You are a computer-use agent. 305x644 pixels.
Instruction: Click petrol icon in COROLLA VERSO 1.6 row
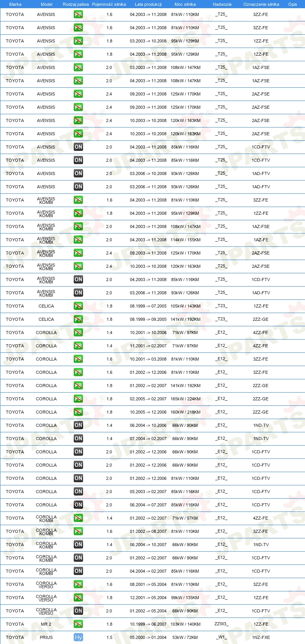click(x=78, y=584)
